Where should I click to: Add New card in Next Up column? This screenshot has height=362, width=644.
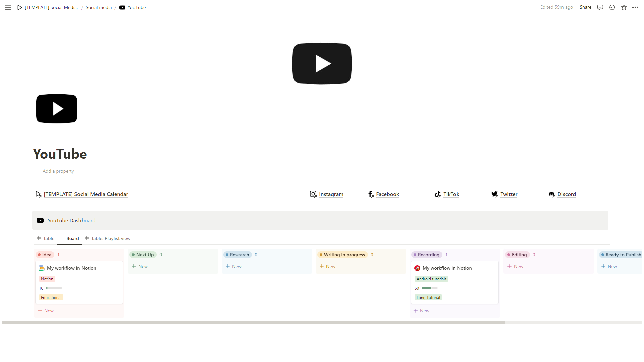click(140, 266)
